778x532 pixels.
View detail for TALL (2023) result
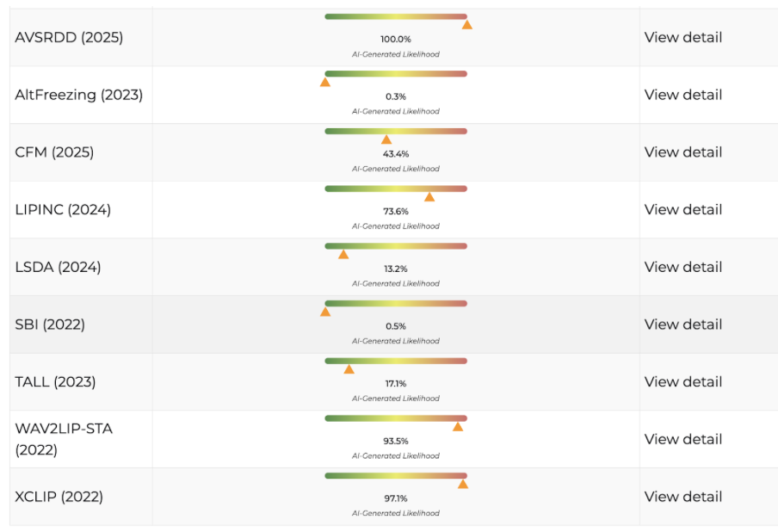click(682, 381)
